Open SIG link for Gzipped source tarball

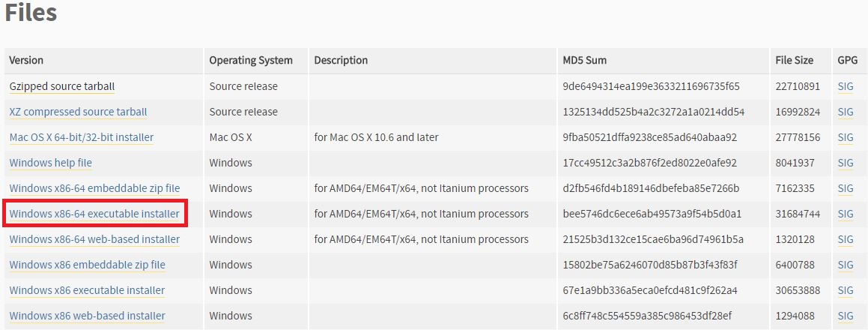(x=846, y=86)
